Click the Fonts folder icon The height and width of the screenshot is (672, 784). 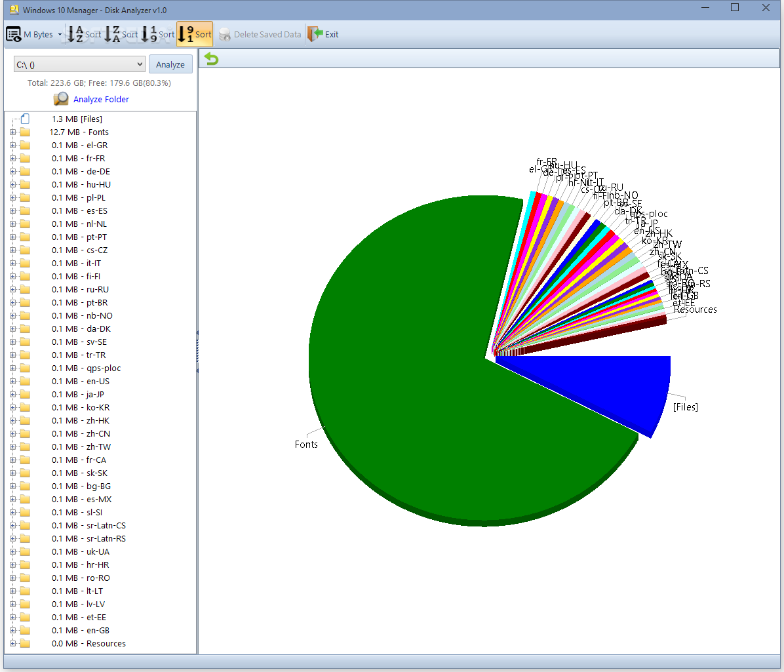coord(25,132)
